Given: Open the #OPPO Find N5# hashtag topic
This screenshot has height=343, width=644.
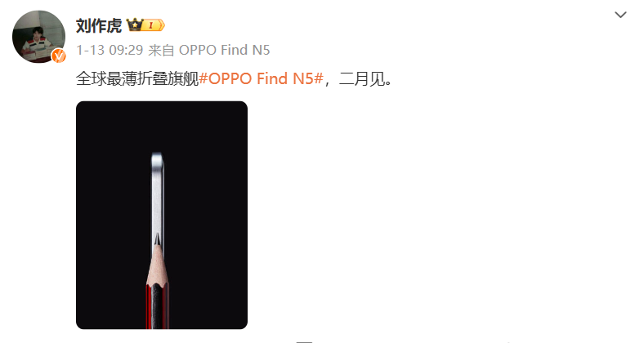Looking at the screenshot, I should (x=261, y=78).
